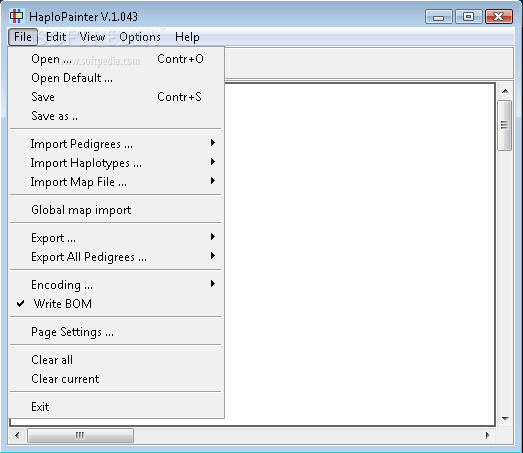Click the horizontal scrollbar left arrow

[17, 435]
